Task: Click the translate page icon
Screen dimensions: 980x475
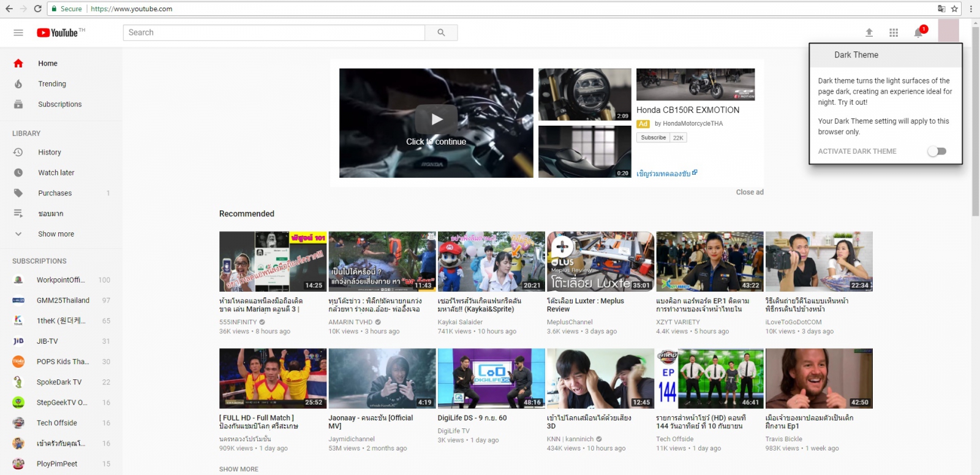Action: coord(941,9)
